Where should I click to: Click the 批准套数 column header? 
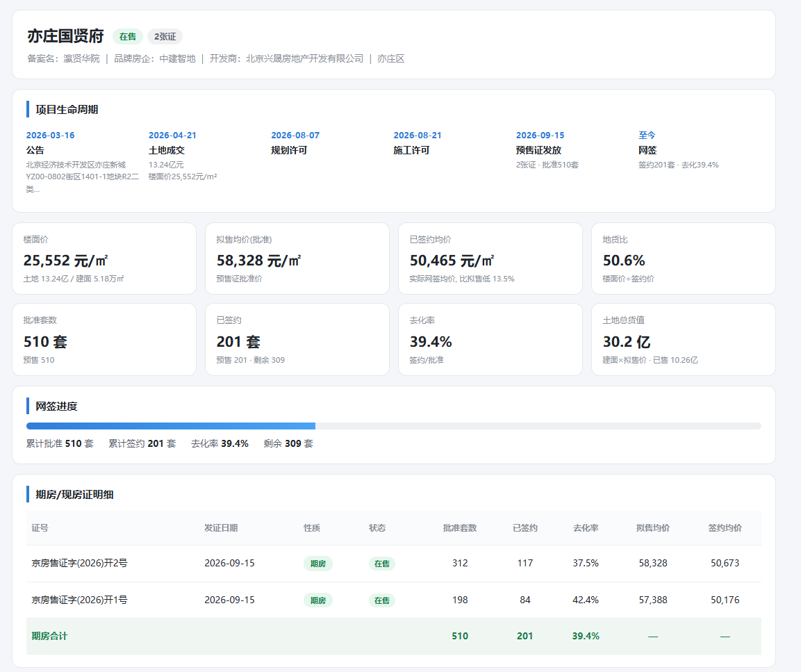point(460,528)
